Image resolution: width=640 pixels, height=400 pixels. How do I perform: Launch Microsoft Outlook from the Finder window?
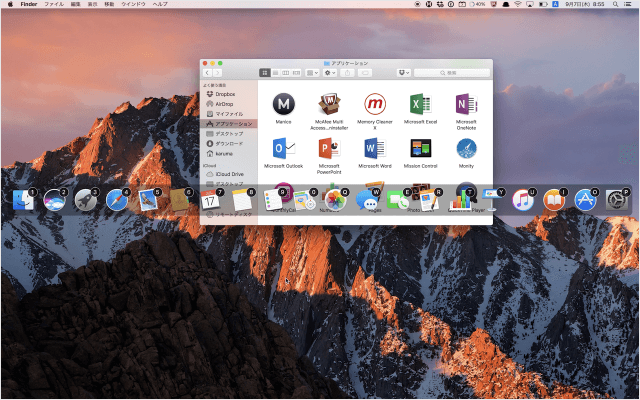pos(283,148)
